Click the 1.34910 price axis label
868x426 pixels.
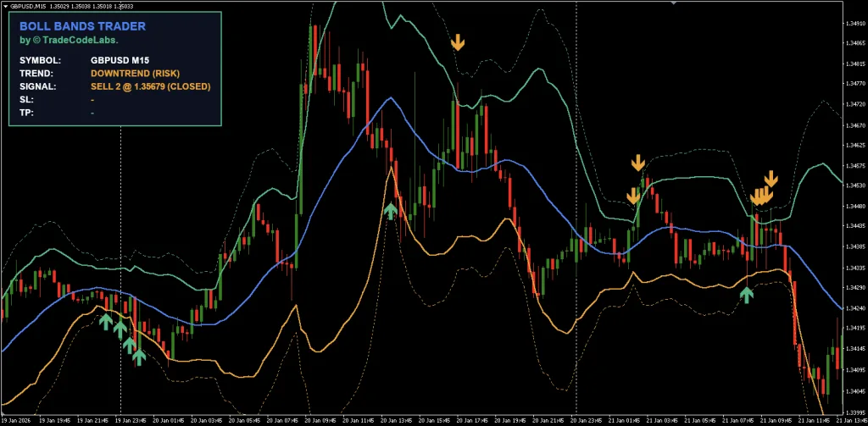[856, 24]
